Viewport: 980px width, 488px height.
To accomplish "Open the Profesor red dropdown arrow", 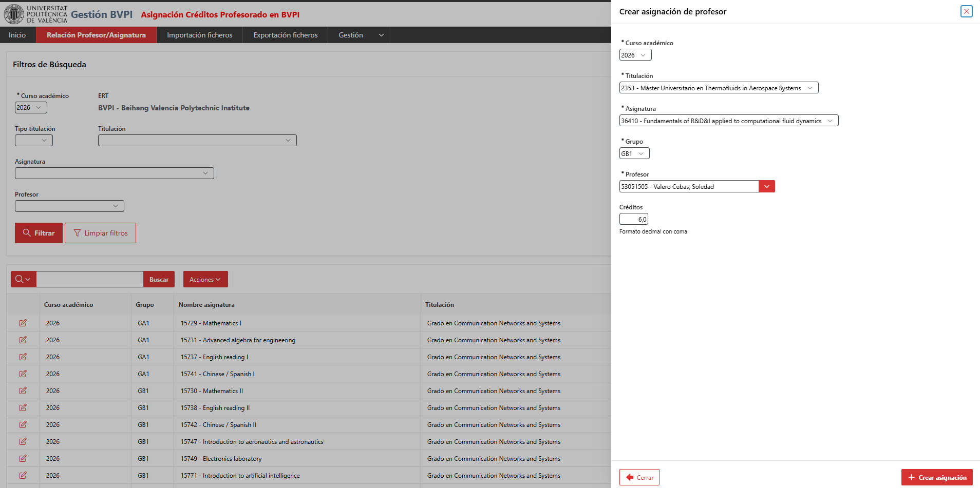I will [767, 186].
